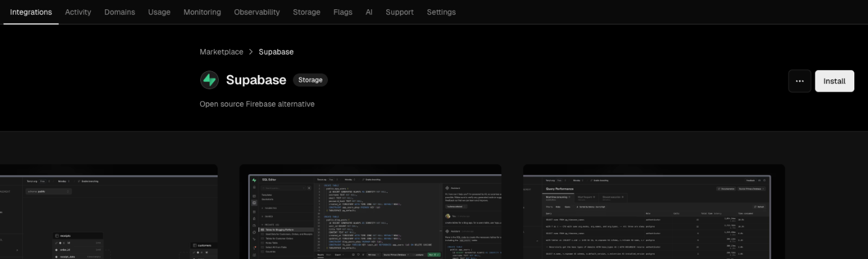
Task: Open the Monitoring tab
Action: pyautogui.click(x=202, y=12)
